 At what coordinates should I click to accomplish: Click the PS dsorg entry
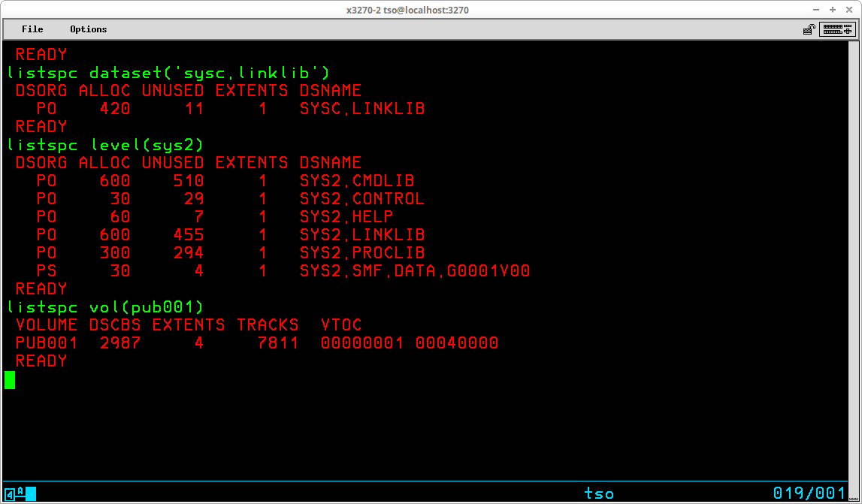click(47, 271)
